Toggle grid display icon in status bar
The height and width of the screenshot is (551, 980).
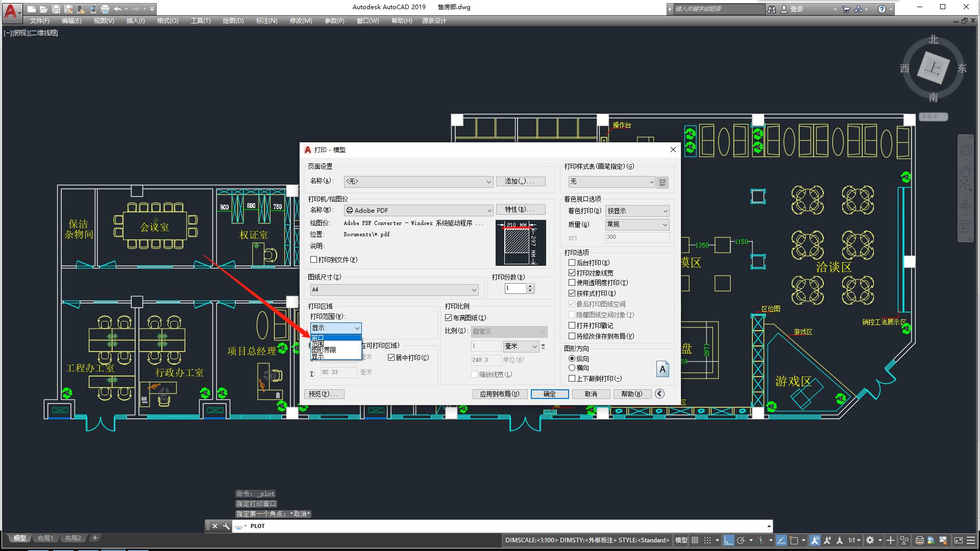pyautogui.click(x=695, y=540)
